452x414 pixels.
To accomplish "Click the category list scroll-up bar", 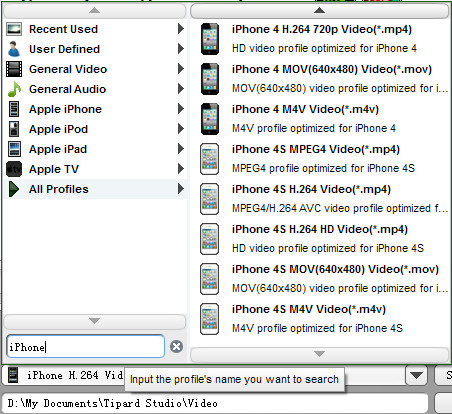I will [x=95, y=11].
